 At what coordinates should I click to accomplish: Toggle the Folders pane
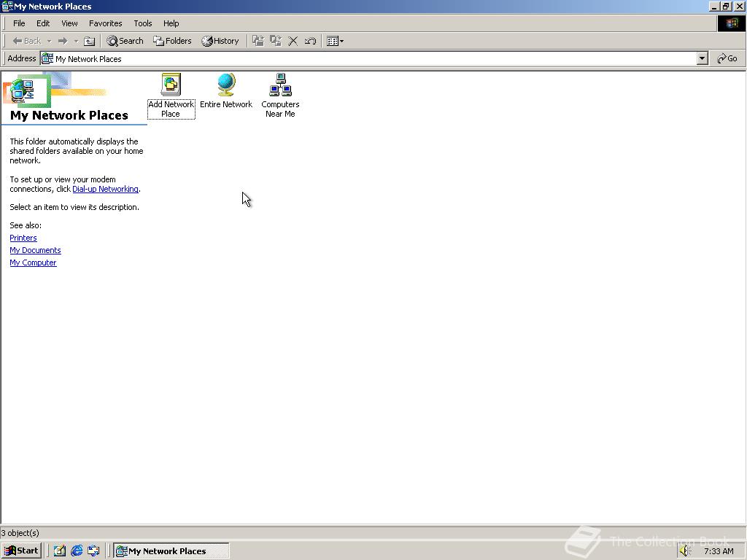click(x=172, y=41)
